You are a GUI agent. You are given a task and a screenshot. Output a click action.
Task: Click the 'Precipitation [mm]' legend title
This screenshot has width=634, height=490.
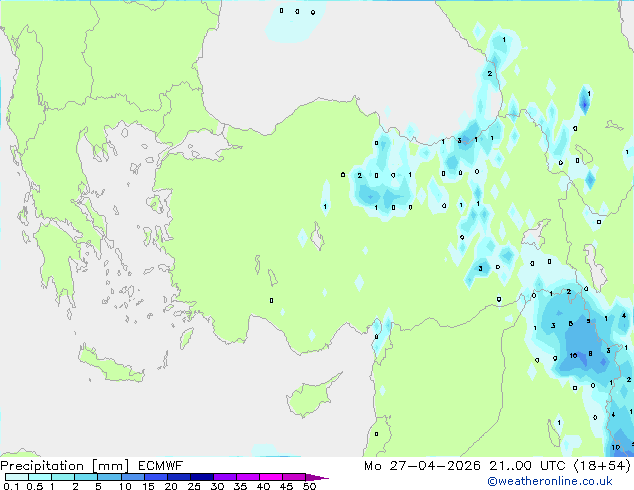coord(65,466)
